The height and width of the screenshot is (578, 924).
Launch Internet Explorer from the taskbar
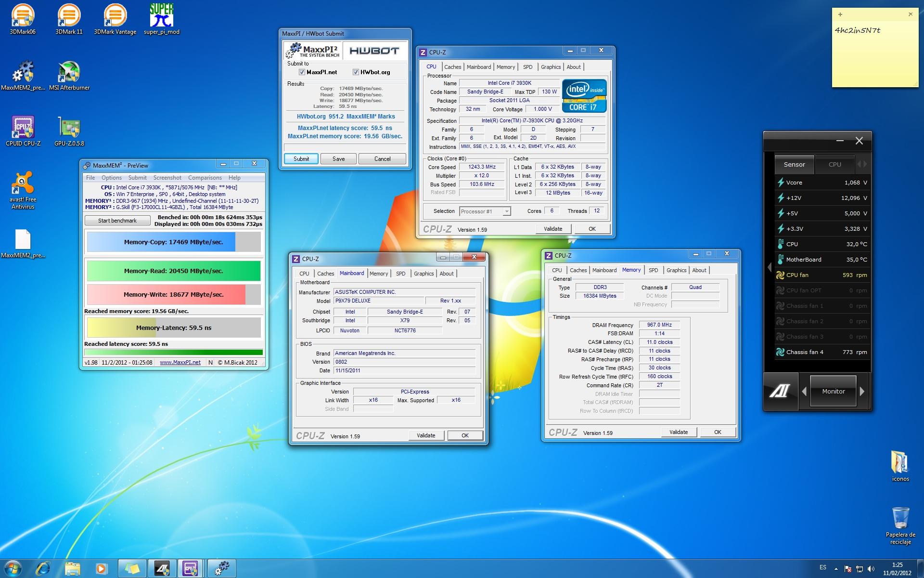point(43,569)
